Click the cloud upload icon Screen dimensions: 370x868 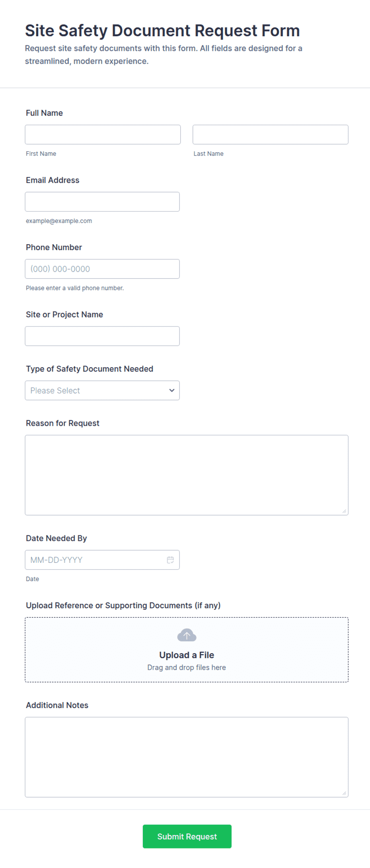pos(187,635)
